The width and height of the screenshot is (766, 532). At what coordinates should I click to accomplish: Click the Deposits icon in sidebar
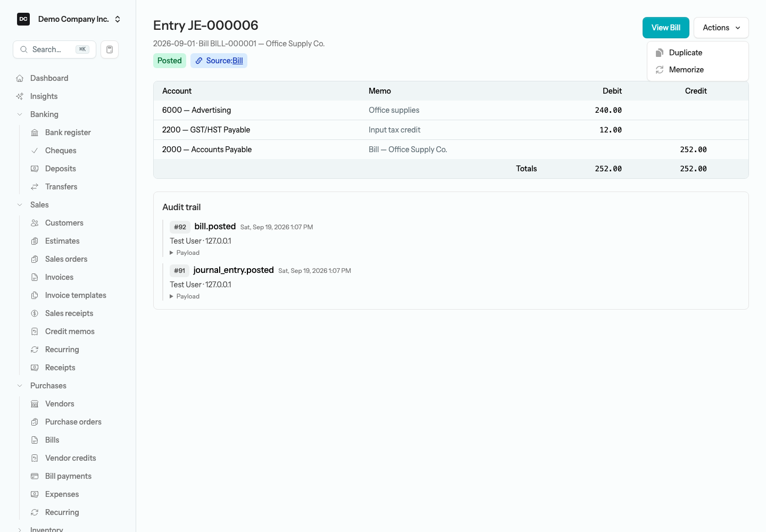pyautogui.click(x=35, y=169)
